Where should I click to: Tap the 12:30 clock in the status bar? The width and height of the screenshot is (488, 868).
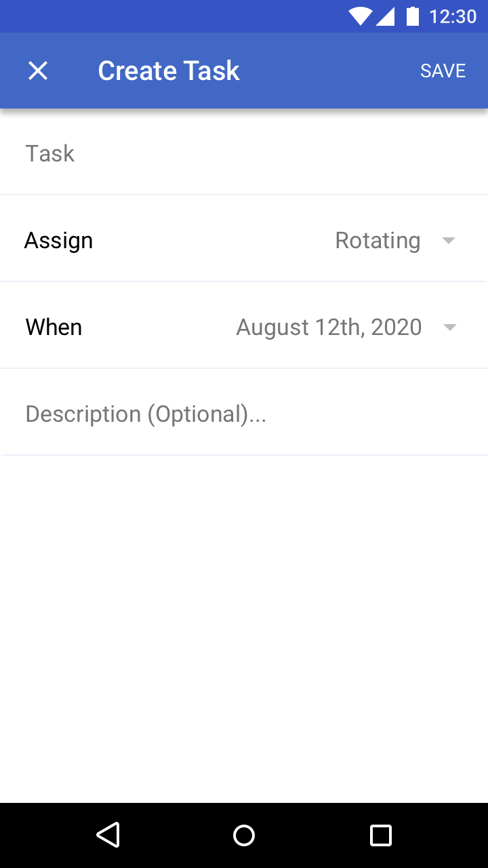click(453, 16)
